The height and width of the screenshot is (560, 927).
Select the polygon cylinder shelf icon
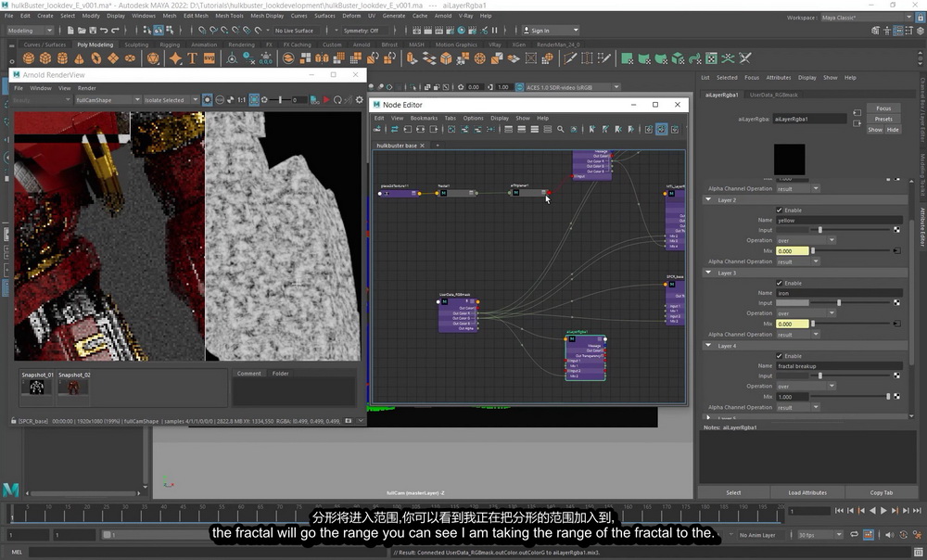point(62,58)
